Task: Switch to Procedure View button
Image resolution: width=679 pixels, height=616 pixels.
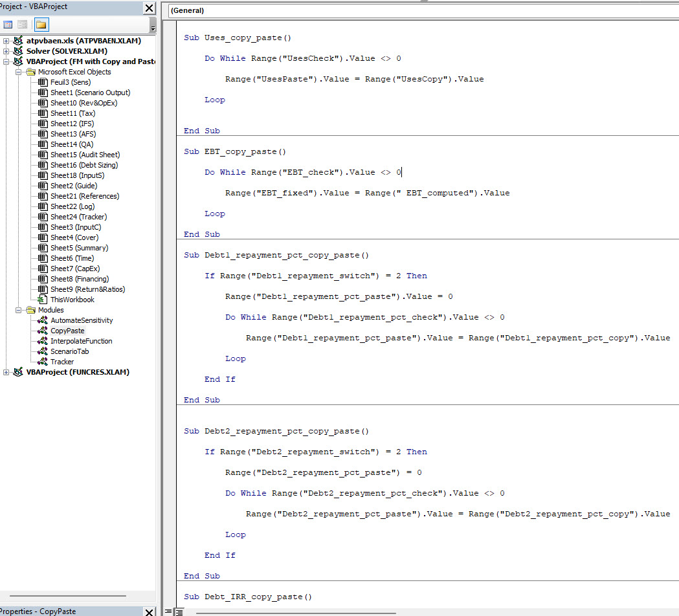Action: pyautogui.click(x=168, y=611)
